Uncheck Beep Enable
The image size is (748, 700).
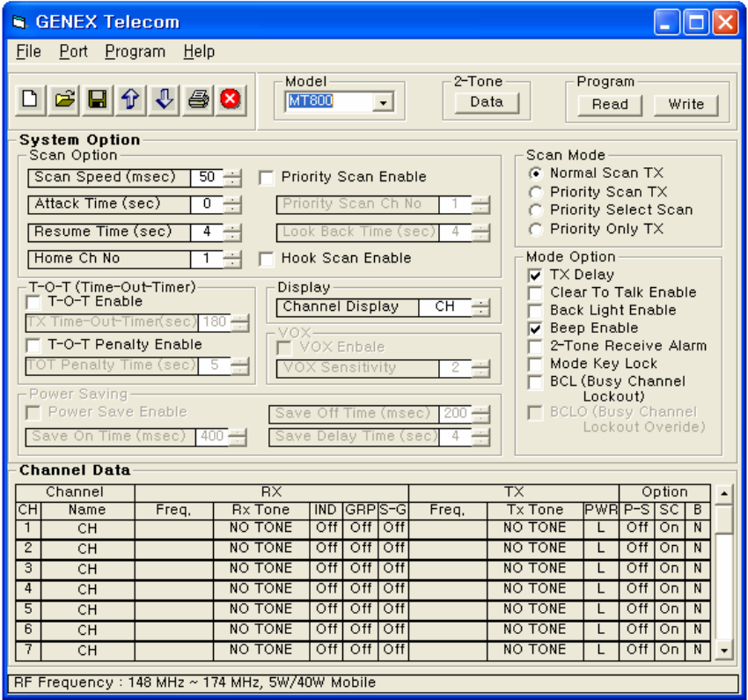pos(535,328)
